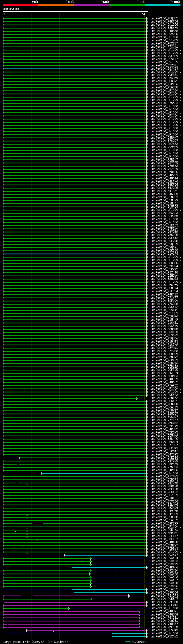Open hit UniRef100_C9JSY7
Image resolution: width=183 pixels, height=644 pixels.
(x=164, y=555)
